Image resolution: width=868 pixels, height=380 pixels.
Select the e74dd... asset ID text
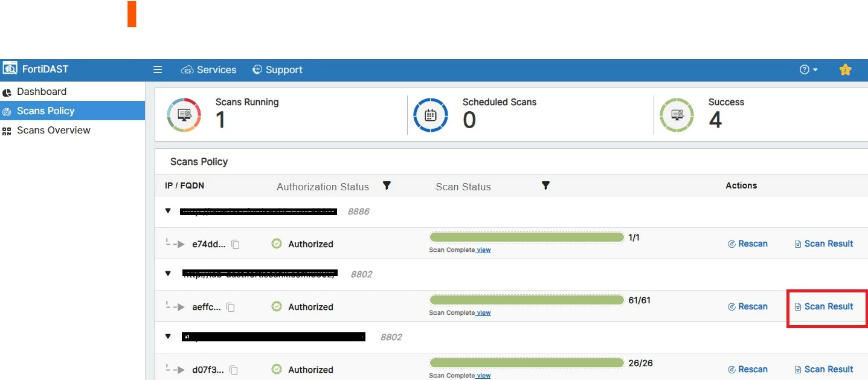click(209, 244)
